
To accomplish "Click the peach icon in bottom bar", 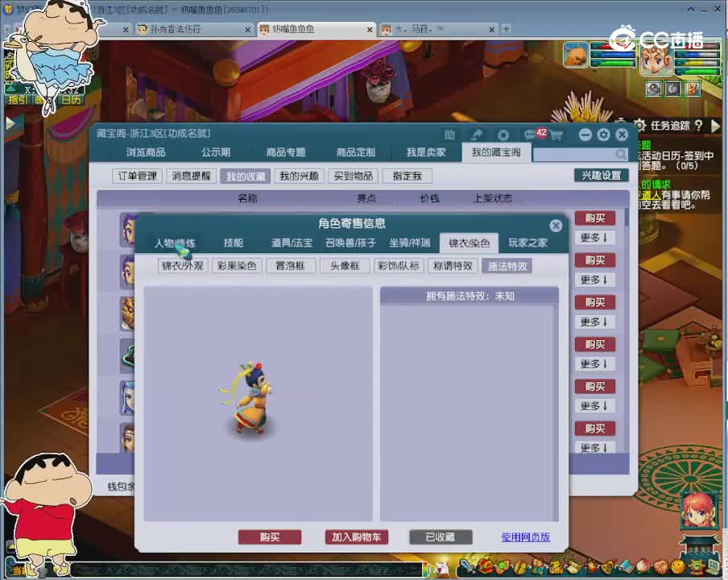I will tap(644, 567).
